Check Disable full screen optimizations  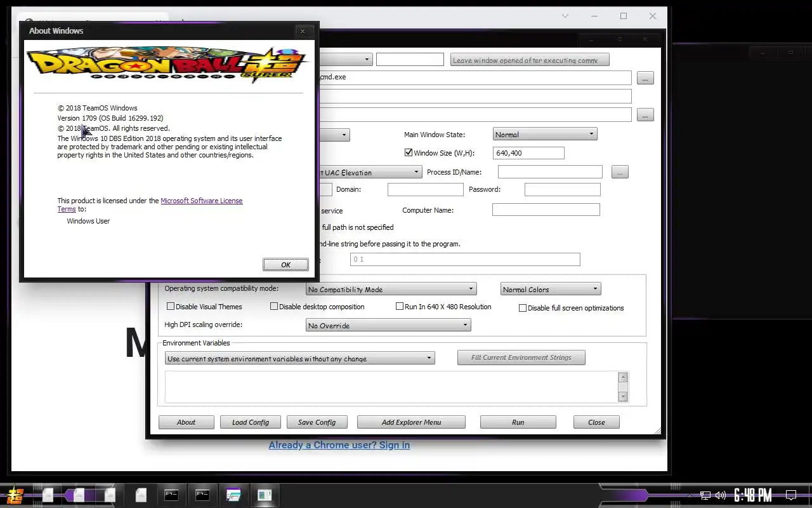523,308
